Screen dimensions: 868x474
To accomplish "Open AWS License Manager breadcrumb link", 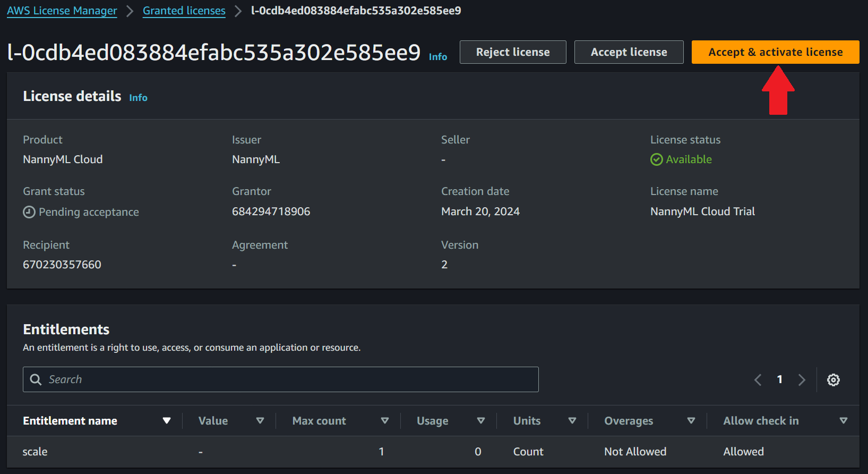I will click(x=62, y=11).
